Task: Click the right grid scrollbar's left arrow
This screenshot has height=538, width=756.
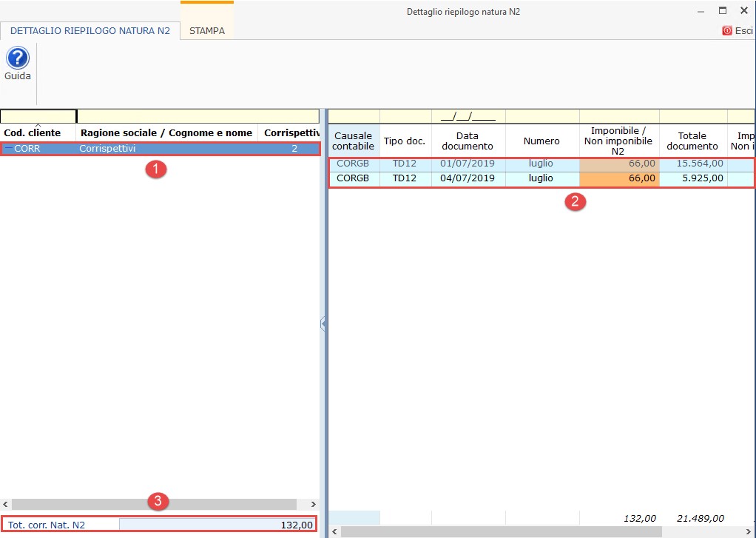Action: [334, 532]
